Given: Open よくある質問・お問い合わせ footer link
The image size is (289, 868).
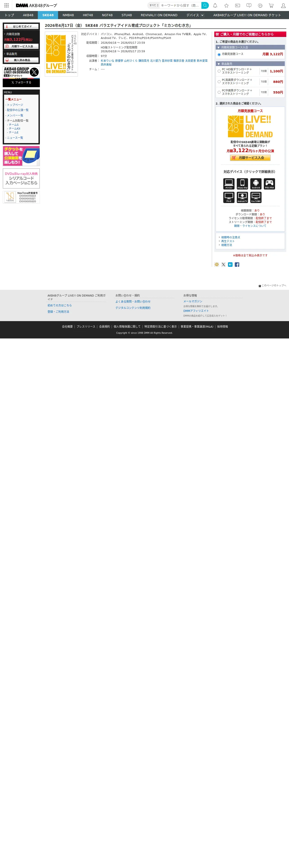Looking at the screenshot, I should [x=133, y=302].
